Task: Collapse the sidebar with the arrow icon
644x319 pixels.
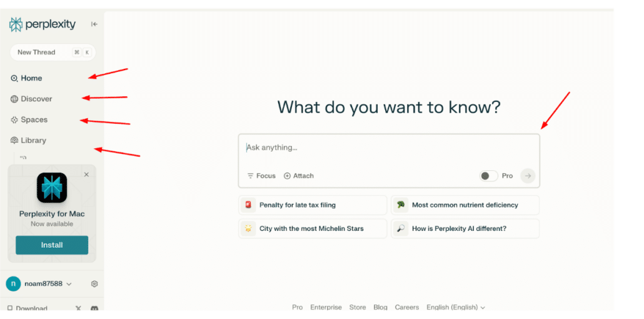Action: (x=94, y=24)
